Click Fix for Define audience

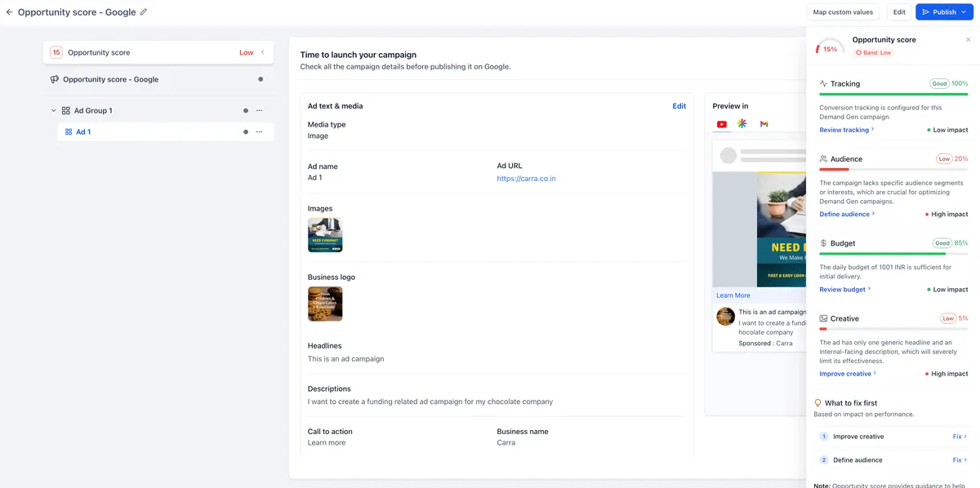(960, 459)
